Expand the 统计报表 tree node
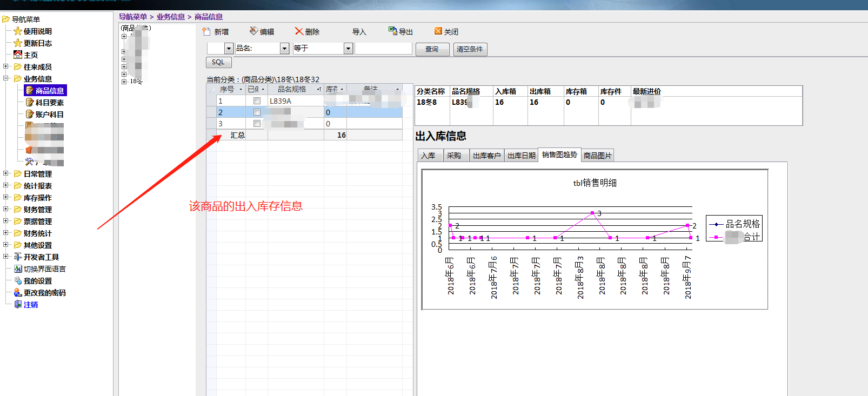 tap(6, 185)
